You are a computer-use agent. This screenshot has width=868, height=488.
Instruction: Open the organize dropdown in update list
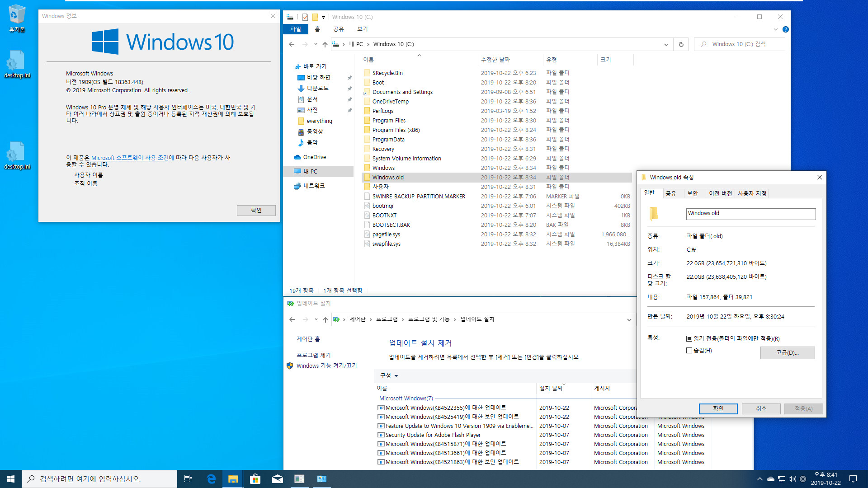[389, 375]
